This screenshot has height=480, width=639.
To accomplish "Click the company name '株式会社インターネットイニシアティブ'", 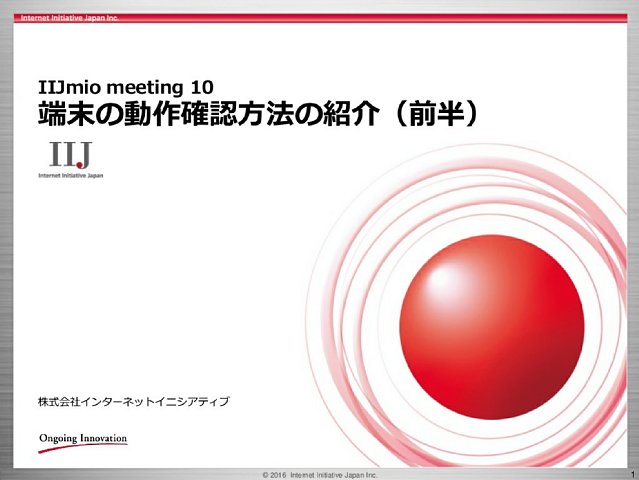I will 134,401.
